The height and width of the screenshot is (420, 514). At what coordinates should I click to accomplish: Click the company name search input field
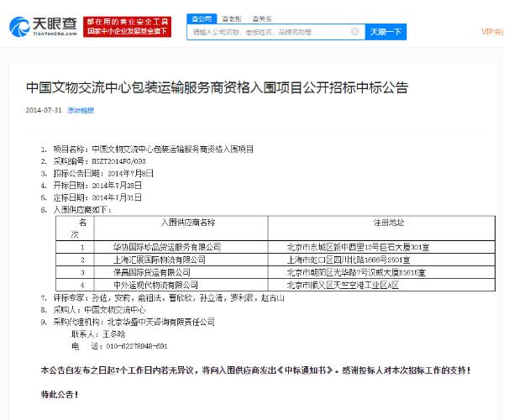tap(269, 32)
